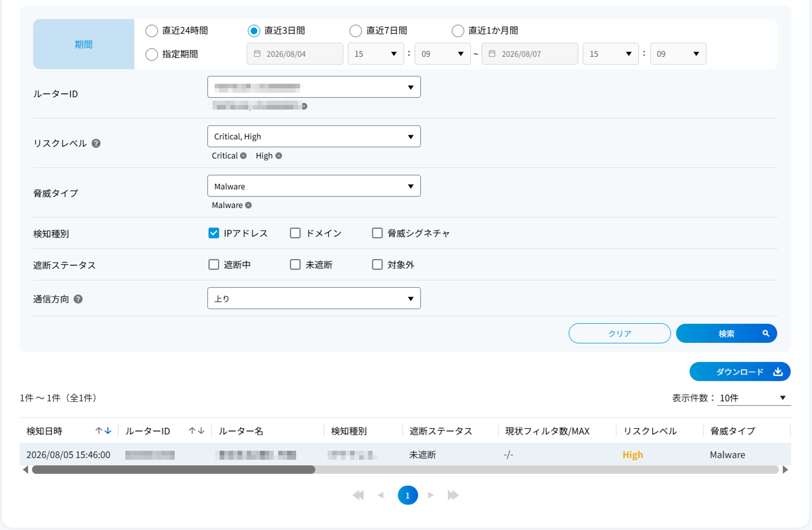Select page 1 in pagination

coord(408,495)
